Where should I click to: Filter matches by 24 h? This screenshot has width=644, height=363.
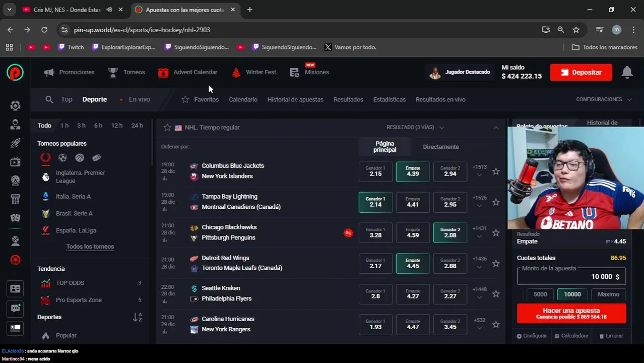tap(137, 126)
